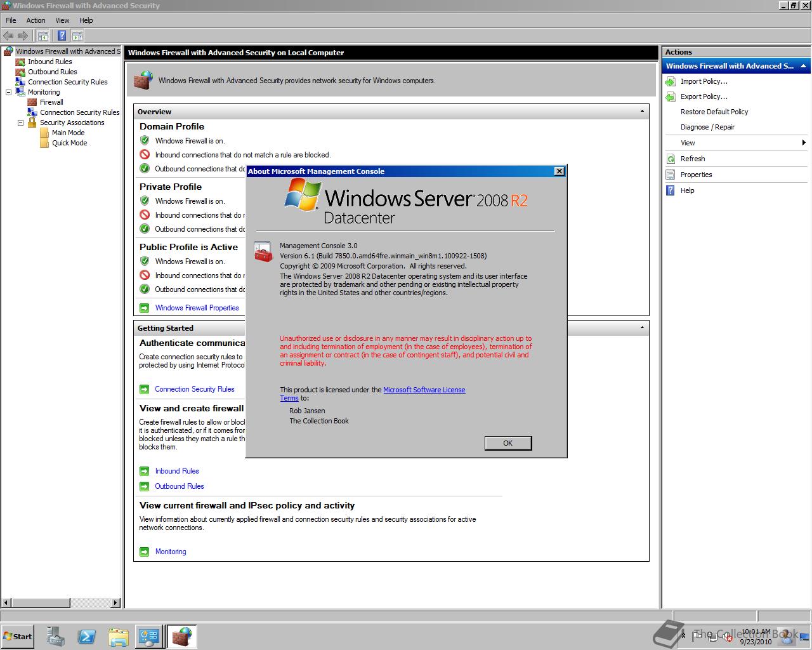This screenshot has width=812, height=650.
Task: Collapse the Actions pane group header
Action: tap(803, 66)
